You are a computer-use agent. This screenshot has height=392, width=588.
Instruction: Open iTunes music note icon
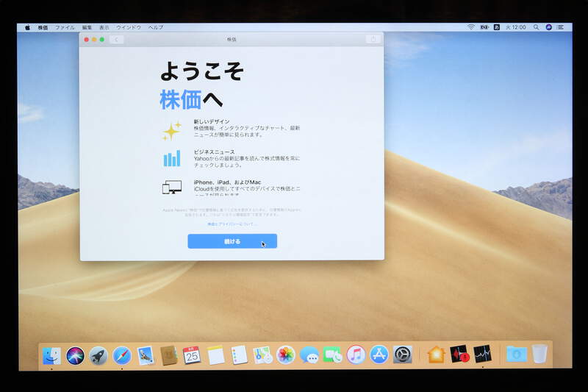(x=356, y=355)
